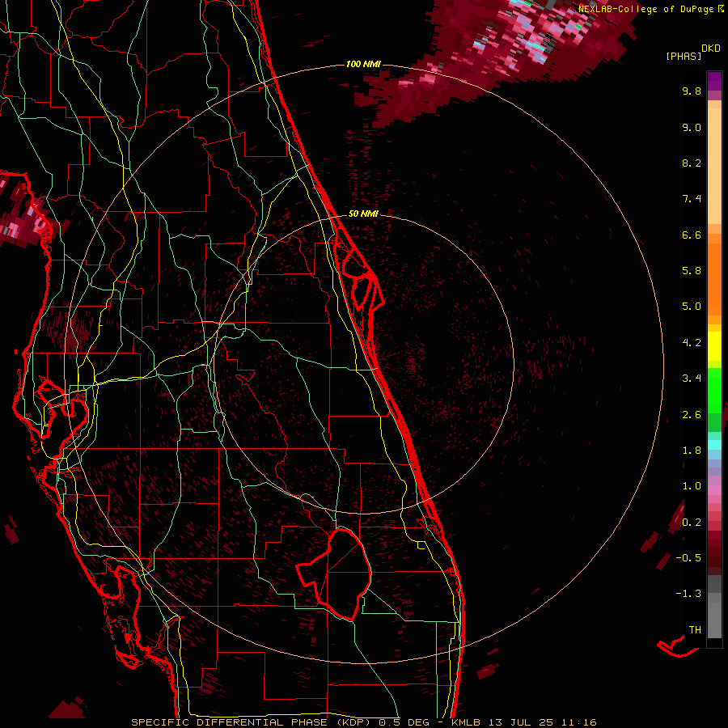Viewport: 728px width, 728px height.
Task: Click the 2.6 legend value
Action: 692,415
